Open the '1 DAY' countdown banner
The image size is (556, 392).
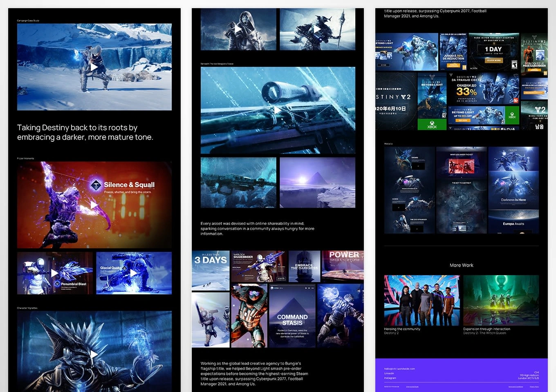coord(493,52)
